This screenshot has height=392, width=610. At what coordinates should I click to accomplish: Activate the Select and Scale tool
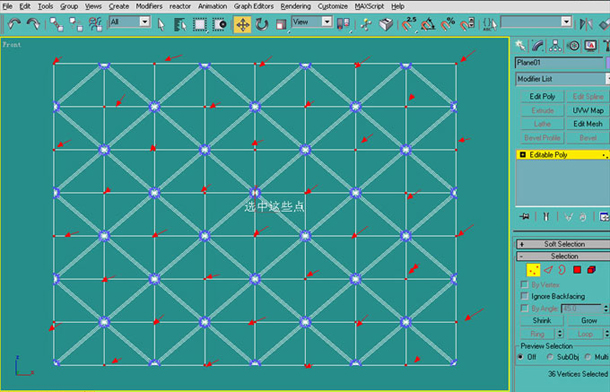coord(281,24)
